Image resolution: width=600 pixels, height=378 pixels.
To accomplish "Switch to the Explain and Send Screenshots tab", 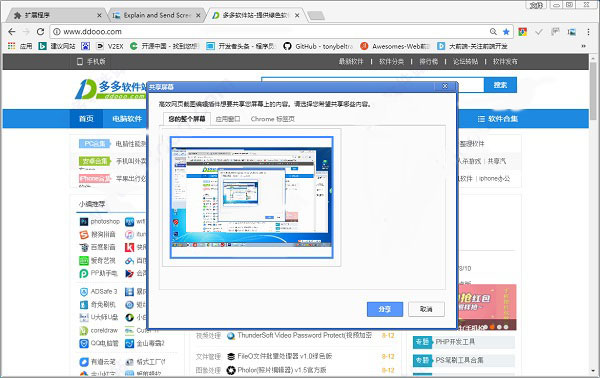I will (x=157, y=15).
